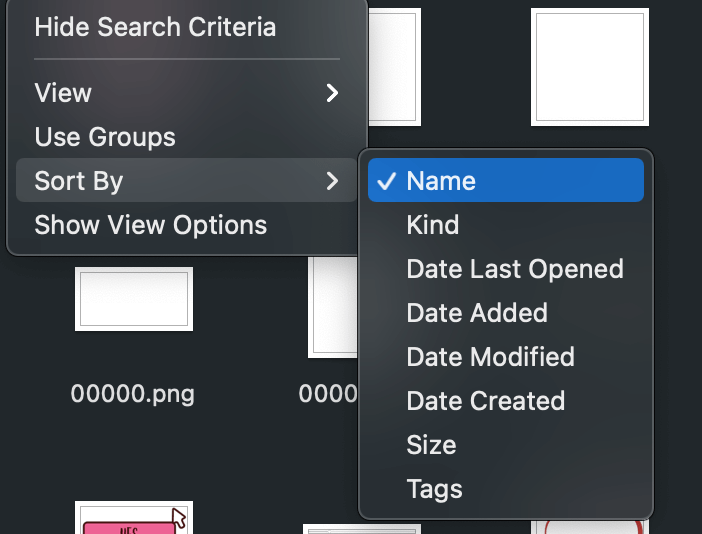Screen dimensions: 702x534
Task: Sort files by Tags
Action: click(x=434, y=489)
